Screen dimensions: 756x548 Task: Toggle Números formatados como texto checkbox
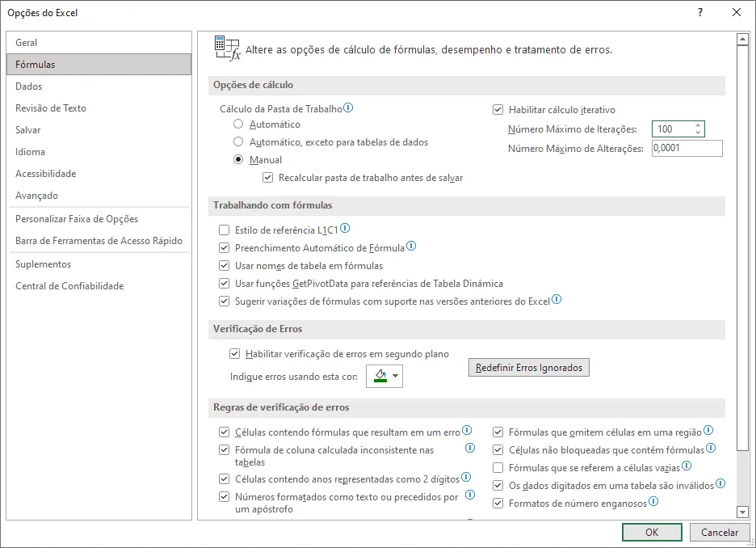coord(225,497)
